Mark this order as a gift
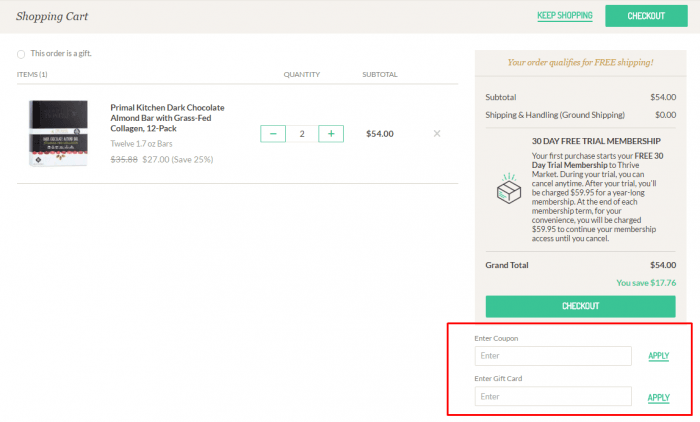Viewport: 700px width, 422px height. [22, 54]
